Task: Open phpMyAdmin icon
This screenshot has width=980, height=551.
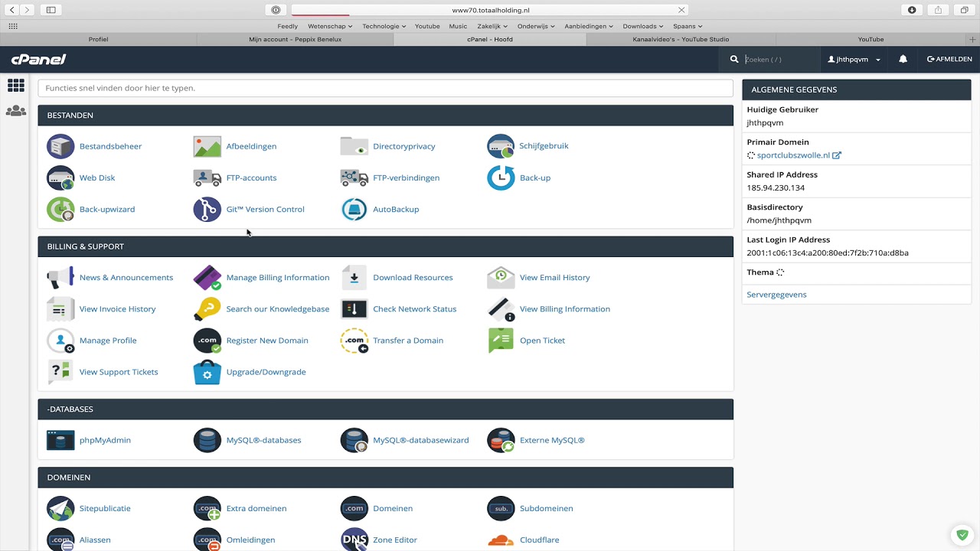Action: pyautogui.click(x=60, y=440)
